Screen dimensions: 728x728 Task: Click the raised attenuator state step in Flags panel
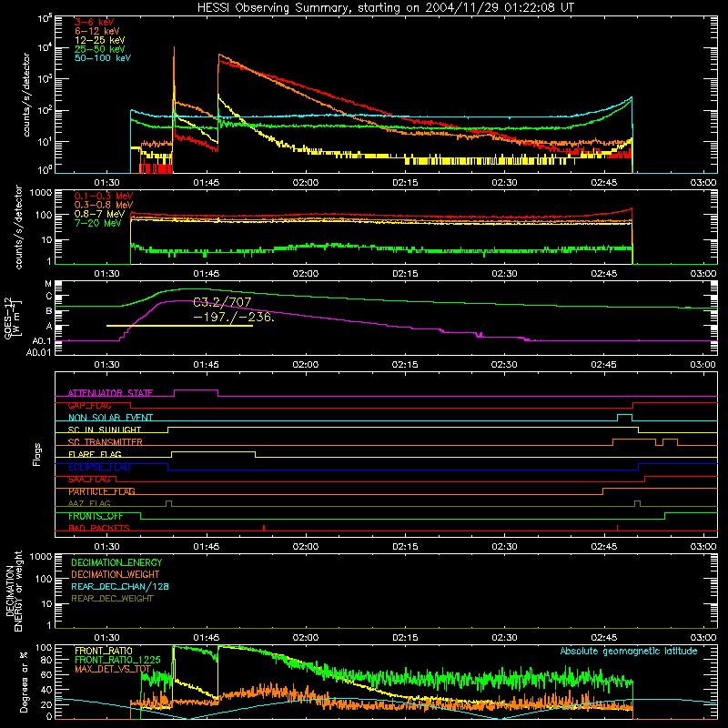click(196, 390)
